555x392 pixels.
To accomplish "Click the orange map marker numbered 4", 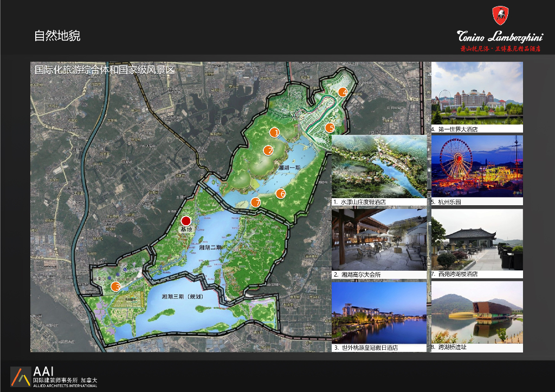I will [x=343, y=92].
